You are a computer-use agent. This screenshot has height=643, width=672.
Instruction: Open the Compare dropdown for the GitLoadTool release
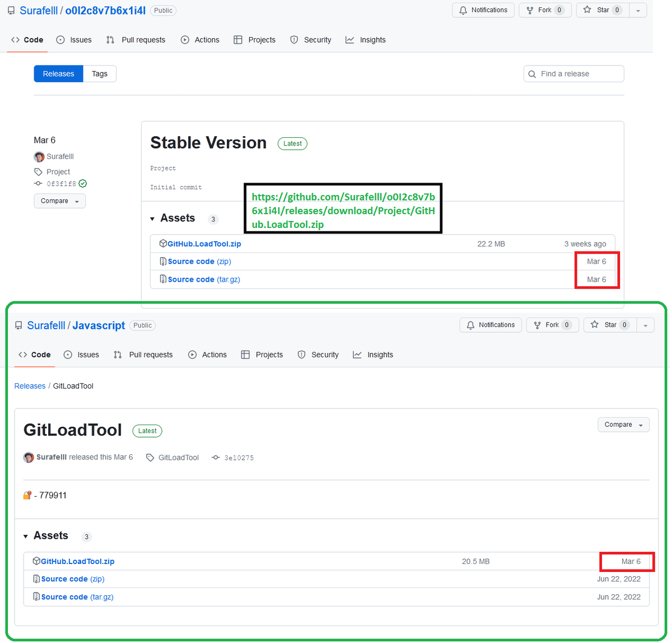[x=624, y=425]
